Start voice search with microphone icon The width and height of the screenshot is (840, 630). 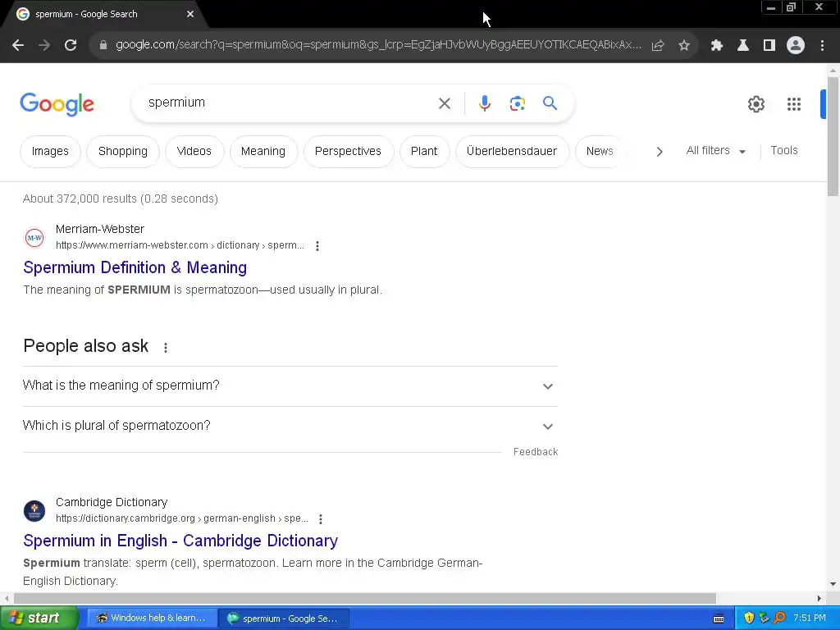point(484,103)
